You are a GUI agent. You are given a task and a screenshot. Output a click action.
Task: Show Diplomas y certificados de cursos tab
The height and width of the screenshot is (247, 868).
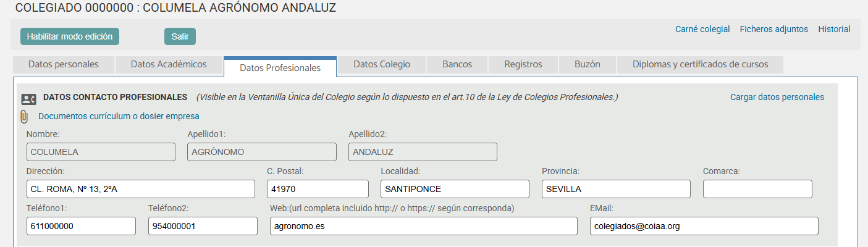(700, 64)
